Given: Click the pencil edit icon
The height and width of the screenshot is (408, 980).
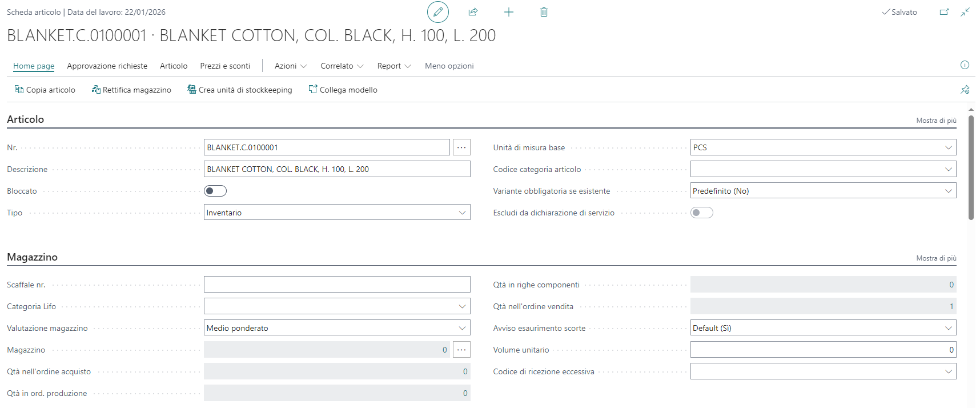Looking at the screenshot, I should pyautogui.click(x=437, y=12).
